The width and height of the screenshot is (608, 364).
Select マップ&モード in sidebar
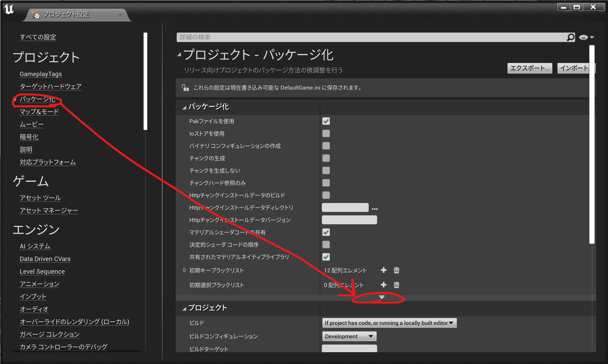pyautogui.click(x=39, y=112)
